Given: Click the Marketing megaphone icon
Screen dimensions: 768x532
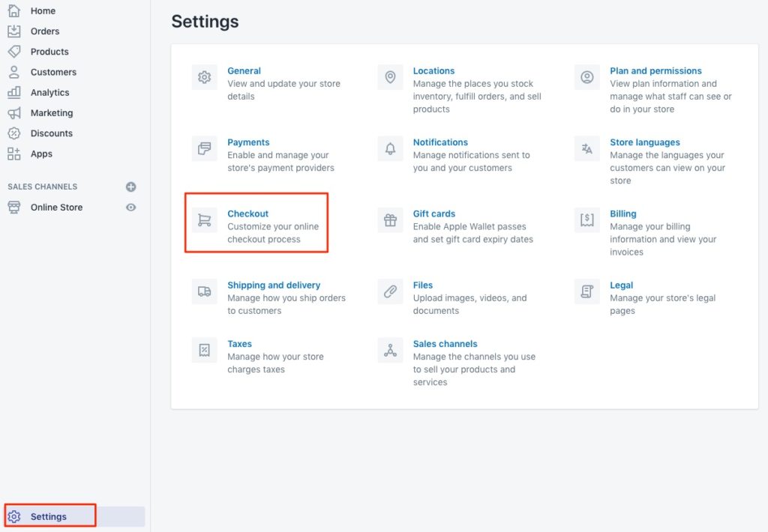Looking at the screenshot, I should (14, 112).
